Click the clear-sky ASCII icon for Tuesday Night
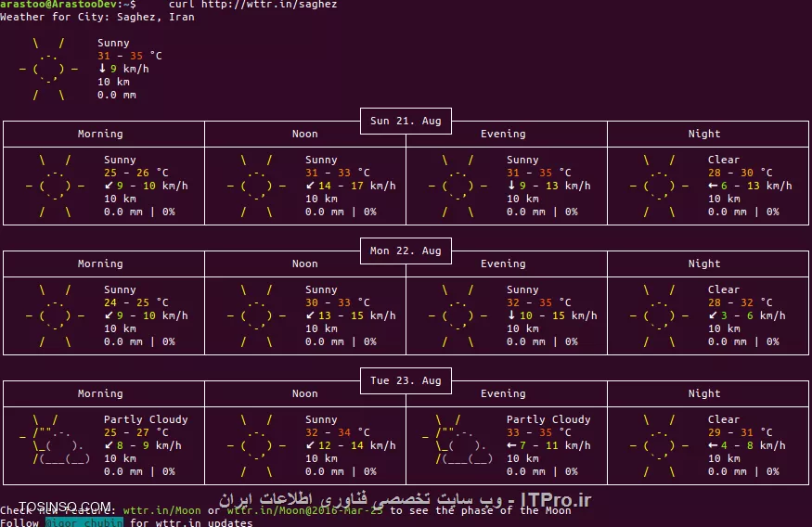The image size is (812, 527). coord(659,445)
